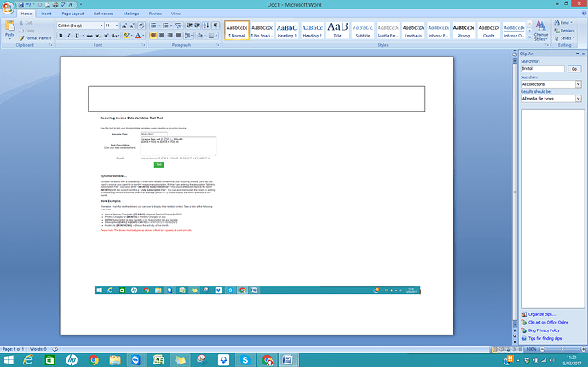Click the Clip Art 'Search for' text field

click(543, 68)
